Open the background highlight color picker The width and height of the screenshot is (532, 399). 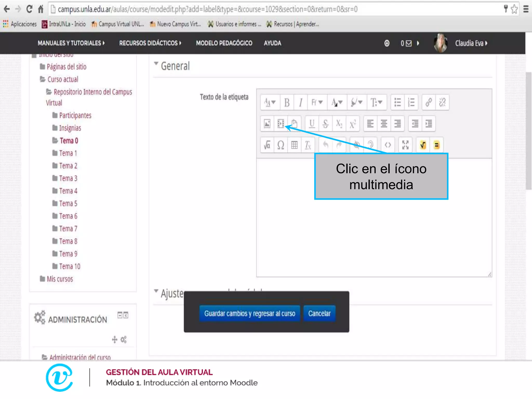pyautogui.click(x=356, y=102)
